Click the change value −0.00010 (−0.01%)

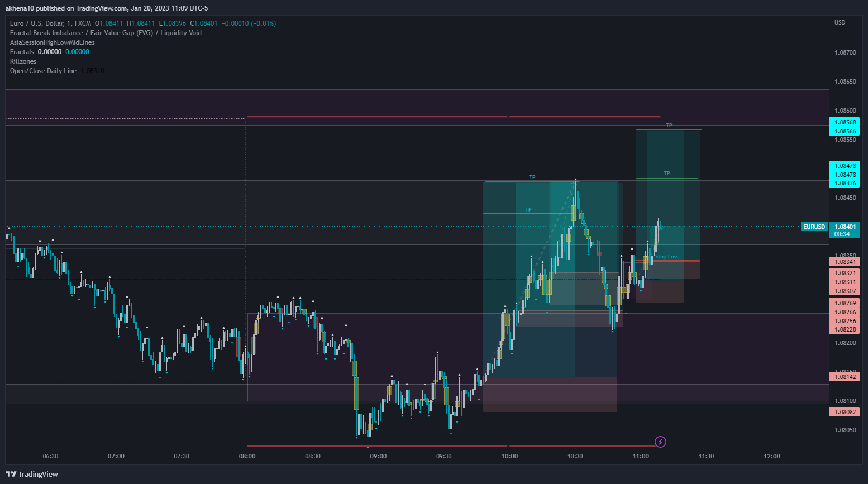[x=249, y=23]
